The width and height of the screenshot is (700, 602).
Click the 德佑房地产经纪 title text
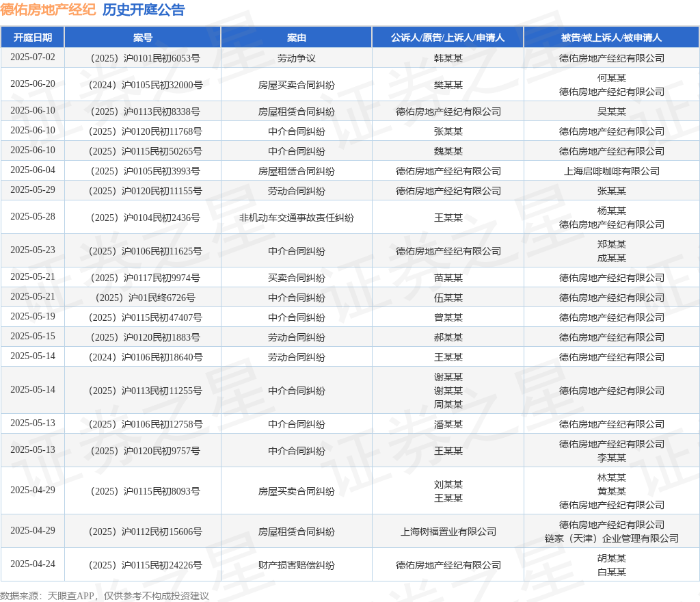point(48,10)
